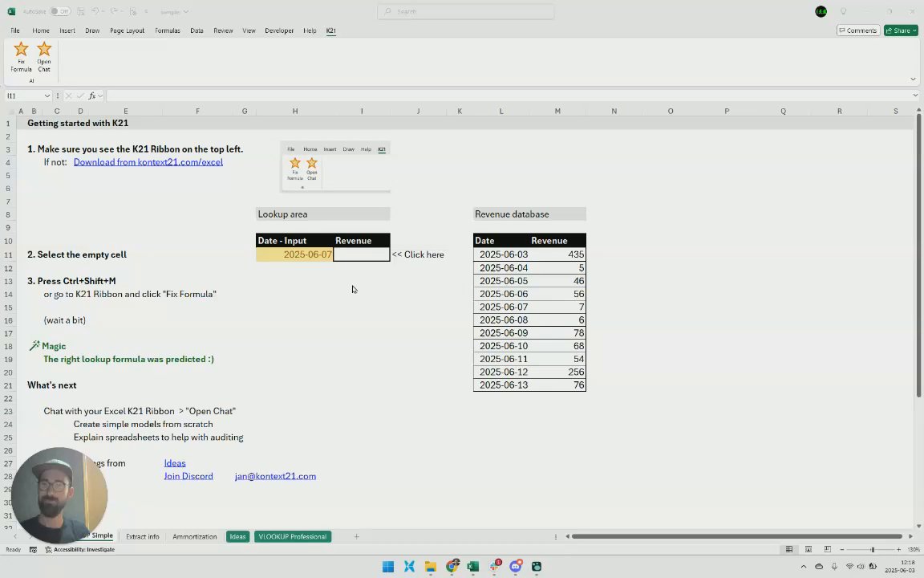
Task: Switch to Page Layout view icon
Action: click(808, 550)
